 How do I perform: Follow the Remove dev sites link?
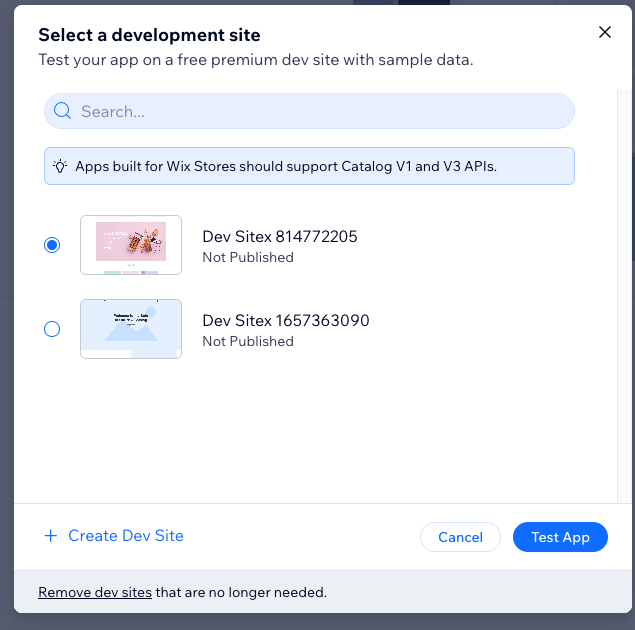[x=95, y=592]
